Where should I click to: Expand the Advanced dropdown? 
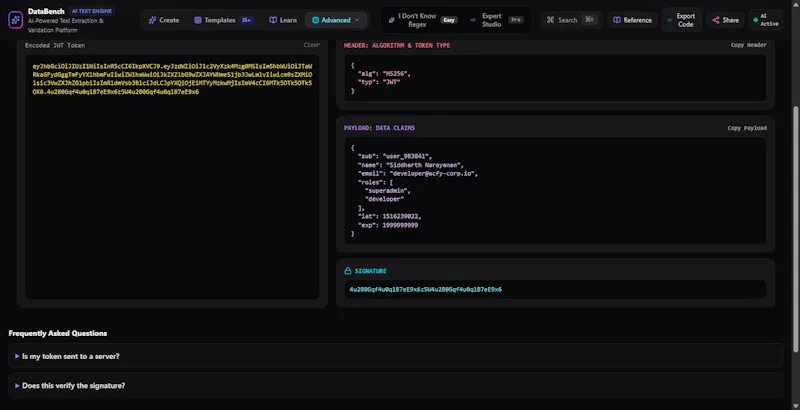coord(336,20)
